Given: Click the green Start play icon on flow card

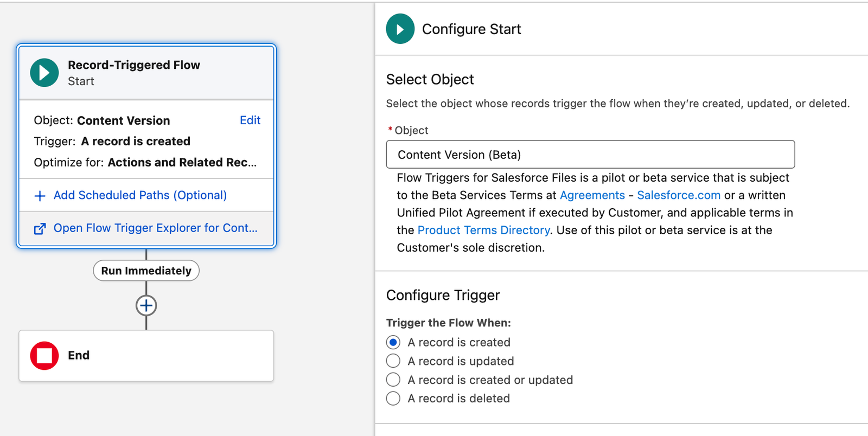Looking at the screenshot, I should (44, 73).
